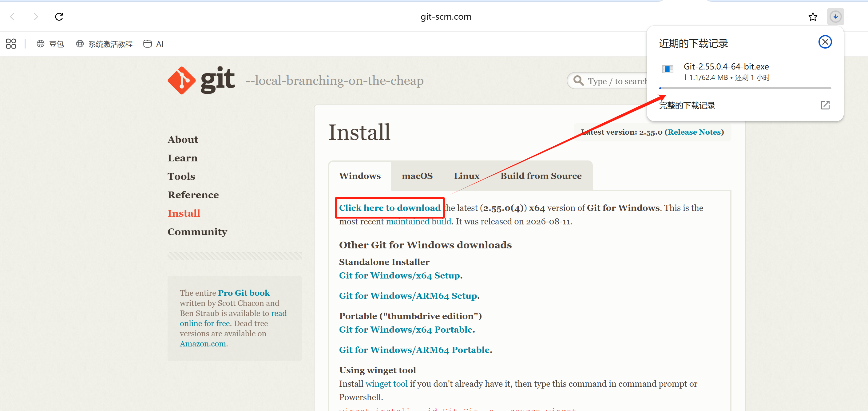Click the 'Standalone Installer' subheading
868x411 pixels.
point(384,262)
